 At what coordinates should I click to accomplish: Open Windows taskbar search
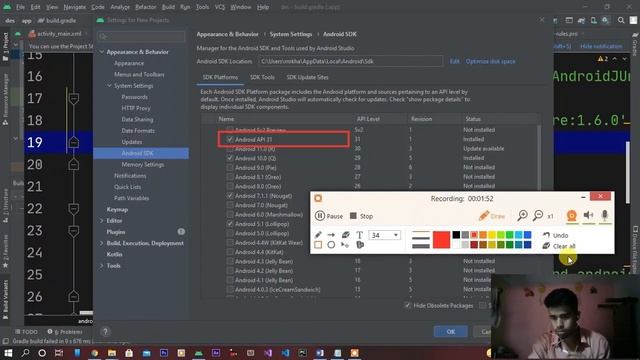25,353
